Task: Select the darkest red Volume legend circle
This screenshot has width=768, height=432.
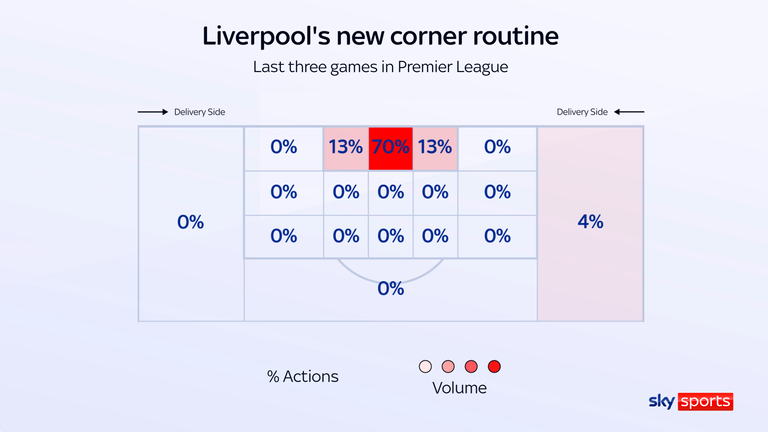Action: (493, 366)
